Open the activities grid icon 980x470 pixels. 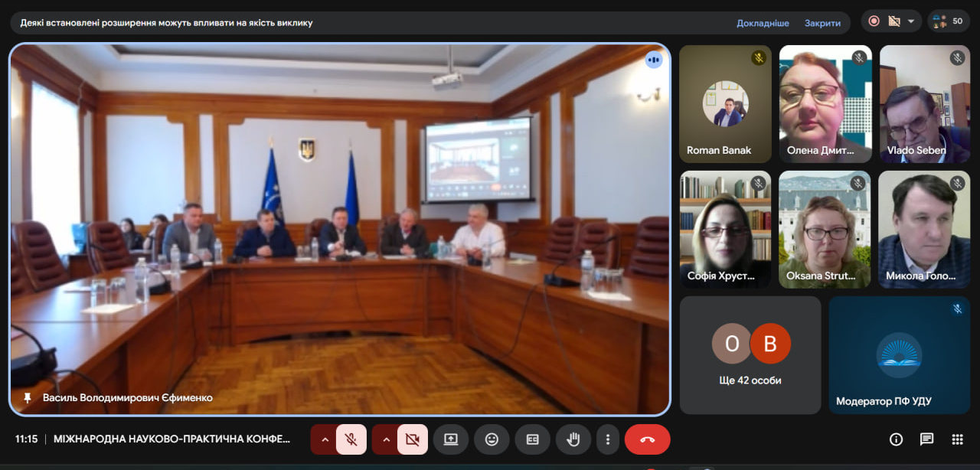pyautogui.click(x=957, y=439)
